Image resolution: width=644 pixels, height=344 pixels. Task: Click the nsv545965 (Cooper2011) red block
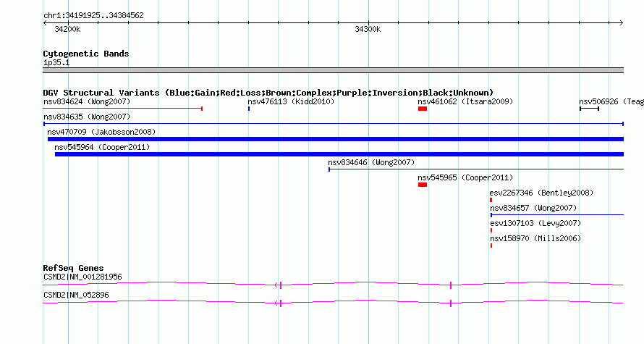(423, 185)
